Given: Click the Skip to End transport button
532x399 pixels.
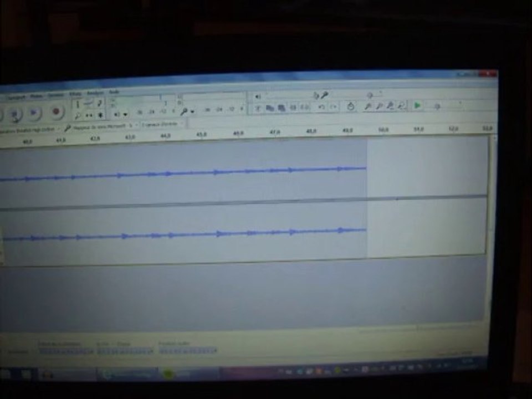Looking at the screenshot, I should pyautogui.click(x=34, y=112).
